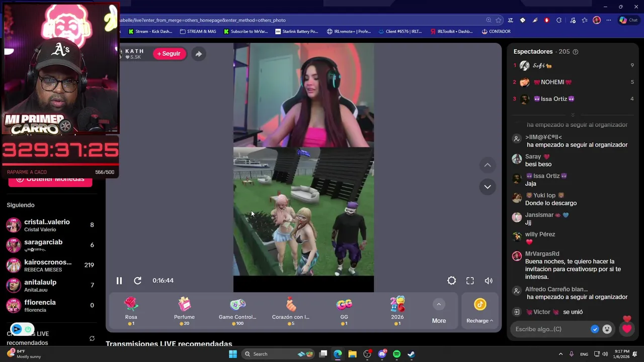Open Yuki lop's profile in chat

click(x=544, y=195)
